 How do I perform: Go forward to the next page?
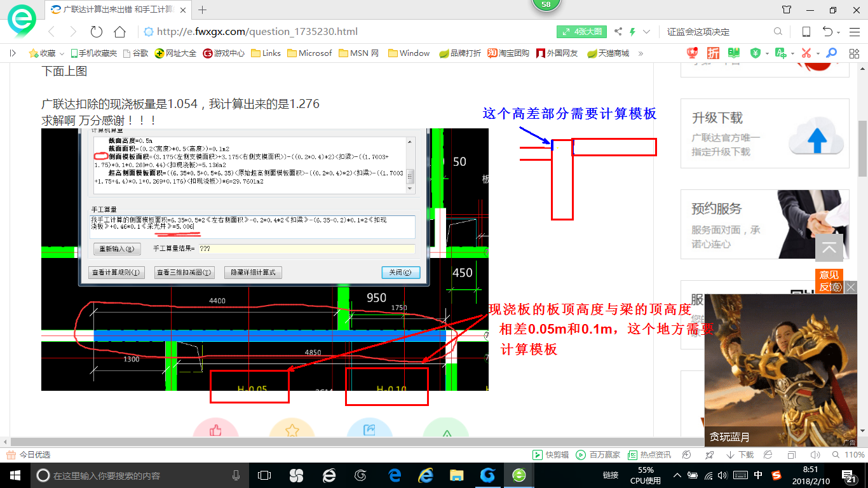(x=73, y=32)
